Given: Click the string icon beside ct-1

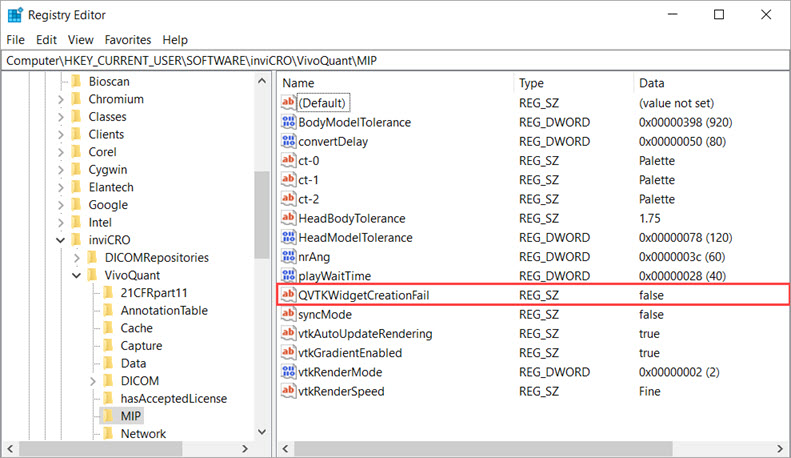Looking at the screenshot, I should point(288,180).
